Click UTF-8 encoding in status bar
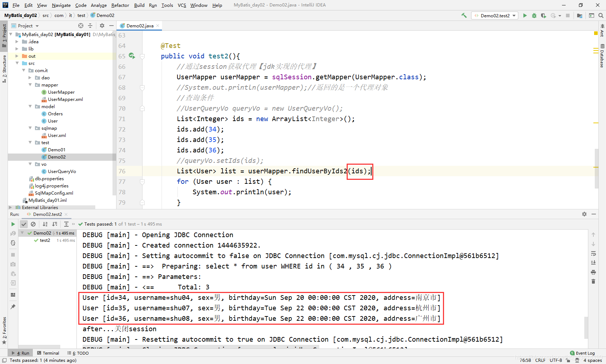The image size is (606, 364). tap(555, 360)
